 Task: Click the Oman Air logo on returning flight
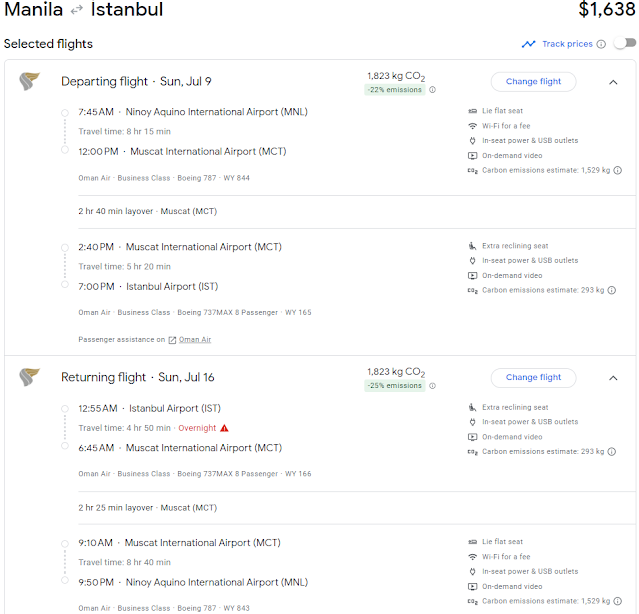pyautogui.click(x=29, y=378)
